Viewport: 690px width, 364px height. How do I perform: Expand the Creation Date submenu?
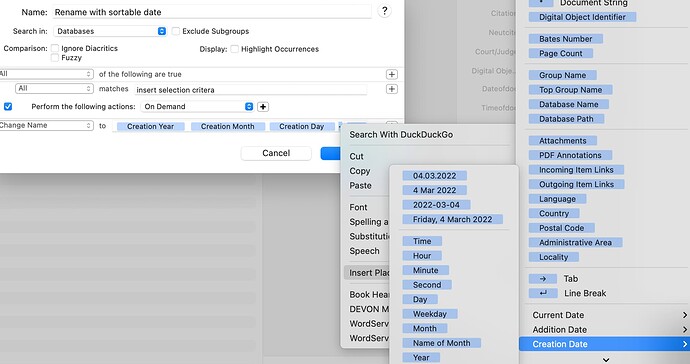(x=604, y=344)
